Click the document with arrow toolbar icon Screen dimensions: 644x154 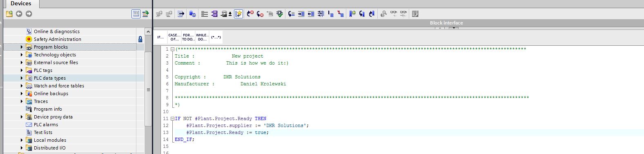pos(181,14)
